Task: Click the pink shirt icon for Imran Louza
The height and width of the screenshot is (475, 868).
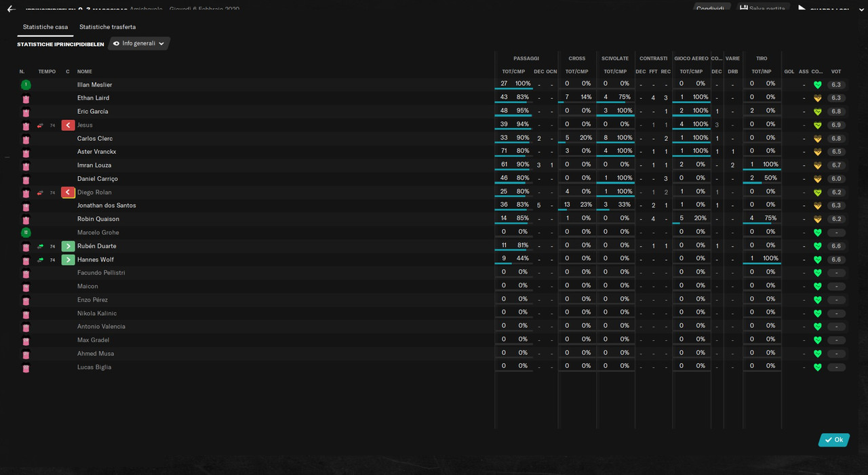Action: tap(26, 165)
